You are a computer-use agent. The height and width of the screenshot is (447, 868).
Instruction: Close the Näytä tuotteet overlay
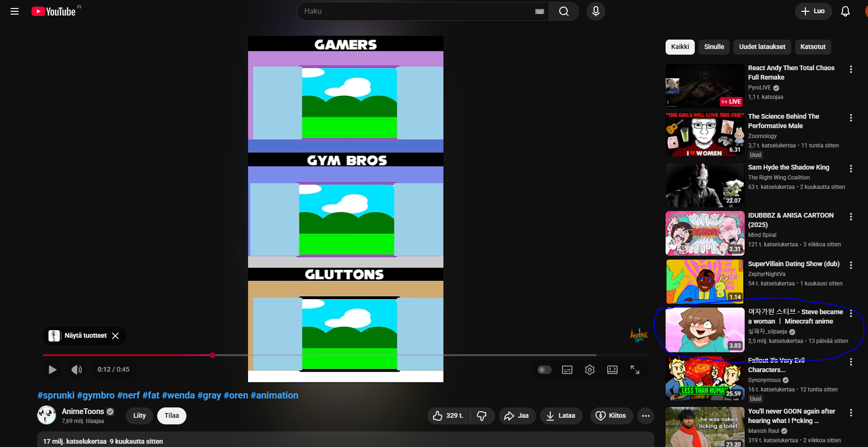[115, 336]
